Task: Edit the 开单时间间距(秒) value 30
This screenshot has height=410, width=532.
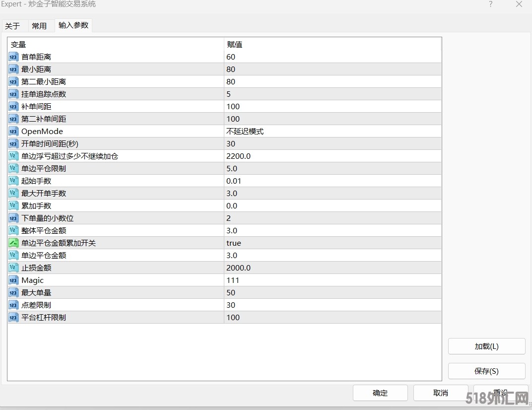Action: [332, 144]
